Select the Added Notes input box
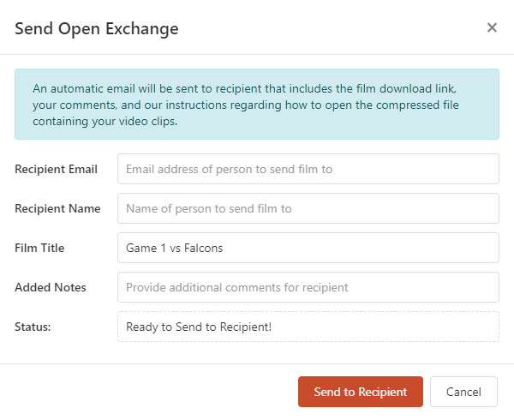The image size is (514, 420). 308,287
